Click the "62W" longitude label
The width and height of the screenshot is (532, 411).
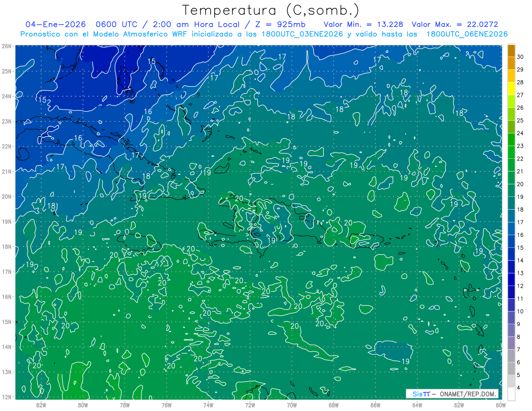click(x=459, y=405)
